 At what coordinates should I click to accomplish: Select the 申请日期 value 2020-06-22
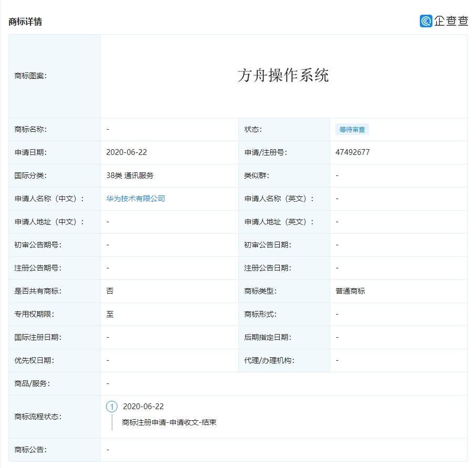click(x=126, y=152)
